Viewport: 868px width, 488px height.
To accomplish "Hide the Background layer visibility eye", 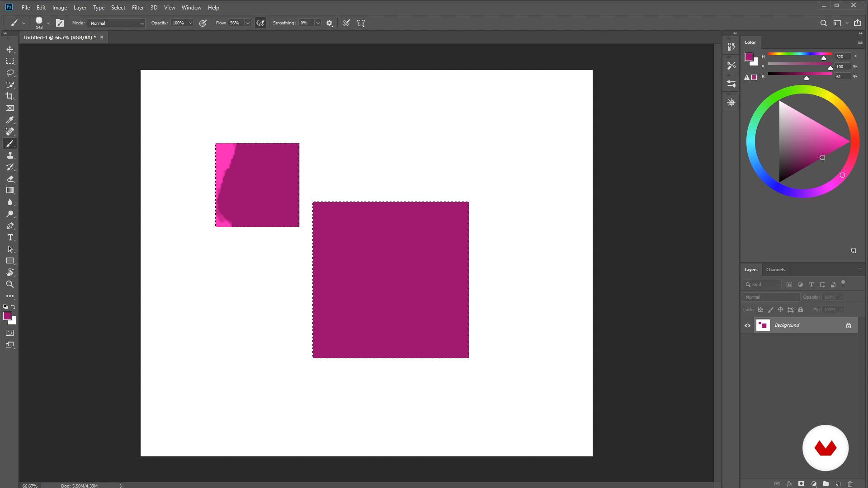I will pos(747,325).
